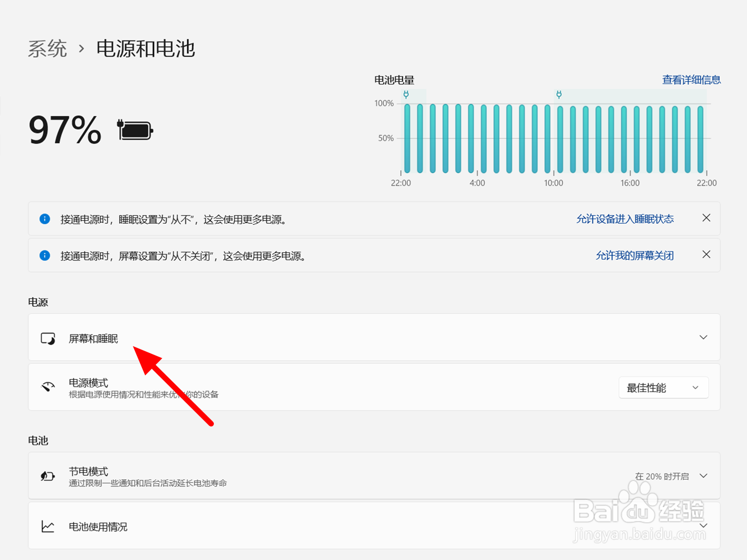The width and height of the screenshot is (747, 560).
Task: Click the info icon on the sleep settings banner
Action: [44, 218]
